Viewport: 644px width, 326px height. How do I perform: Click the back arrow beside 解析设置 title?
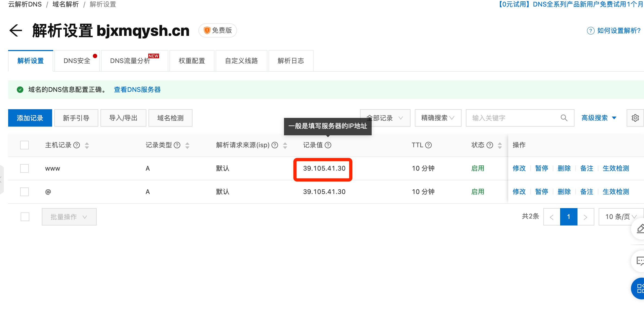[x=15, y=30]
